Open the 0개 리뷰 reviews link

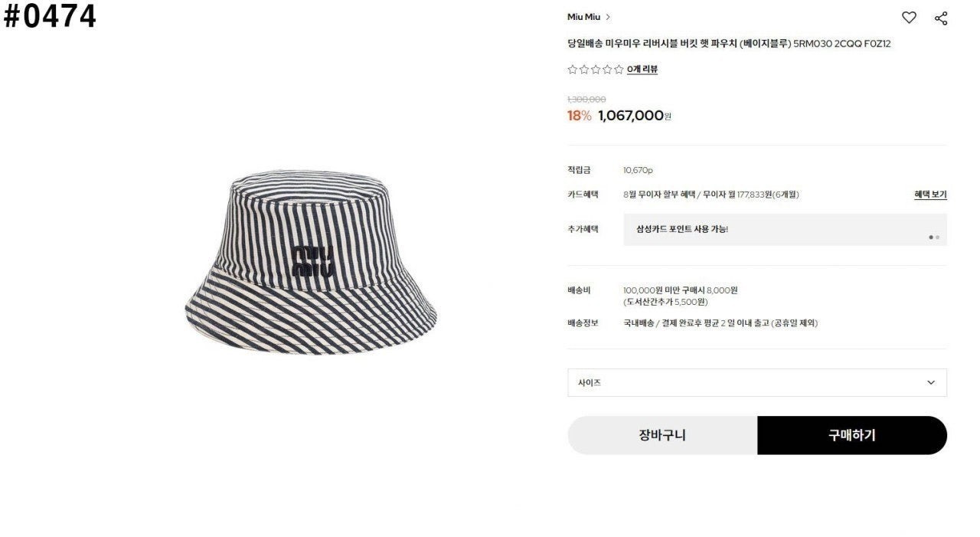pyautogui.click(x=642, y=70)
